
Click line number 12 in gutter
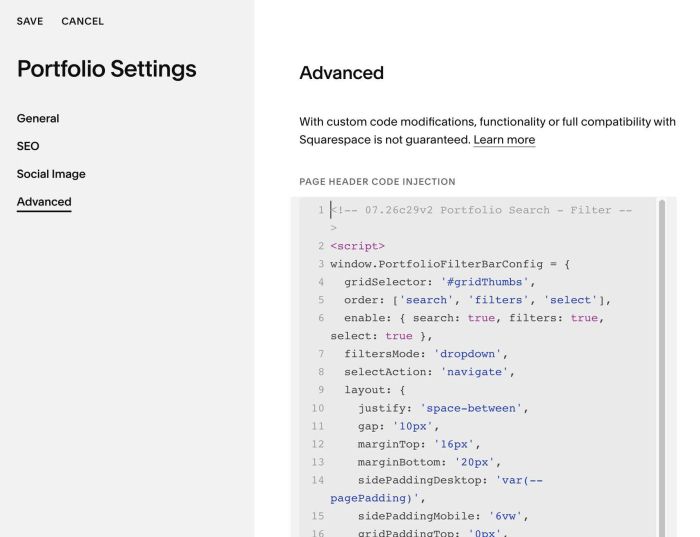click(318, 444)
